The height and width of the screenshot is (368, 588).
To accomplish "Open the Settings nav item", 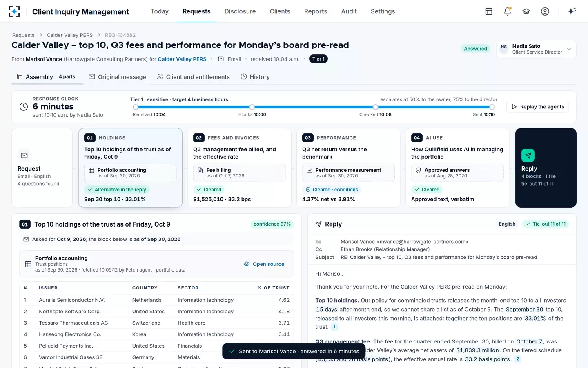I will (383, 11).
